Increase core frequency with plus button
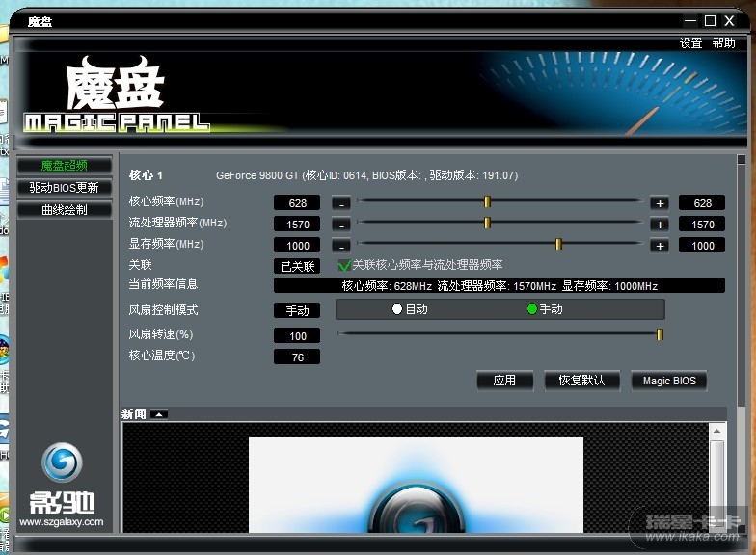756x555 pixels. 660,203
